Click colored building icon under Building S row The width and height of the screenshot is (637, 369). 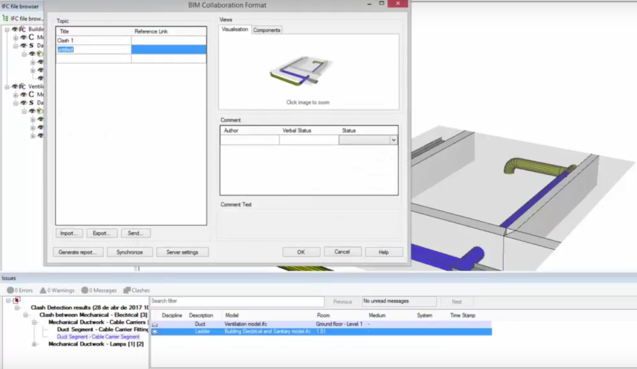click(x=40, y=54)
